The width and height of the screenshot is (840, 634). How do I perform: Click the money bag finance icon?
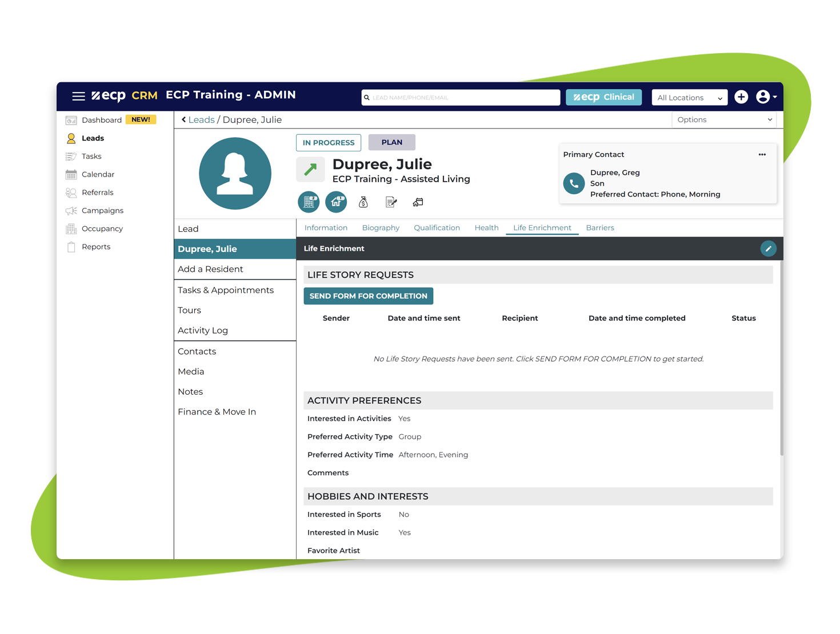tap(363, 202)
